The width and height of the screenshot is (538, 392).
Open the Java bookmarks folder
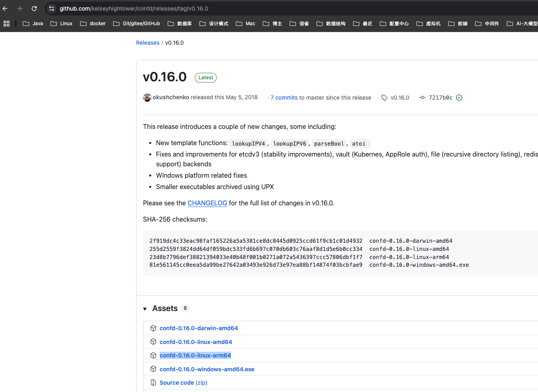coord(33,24)
